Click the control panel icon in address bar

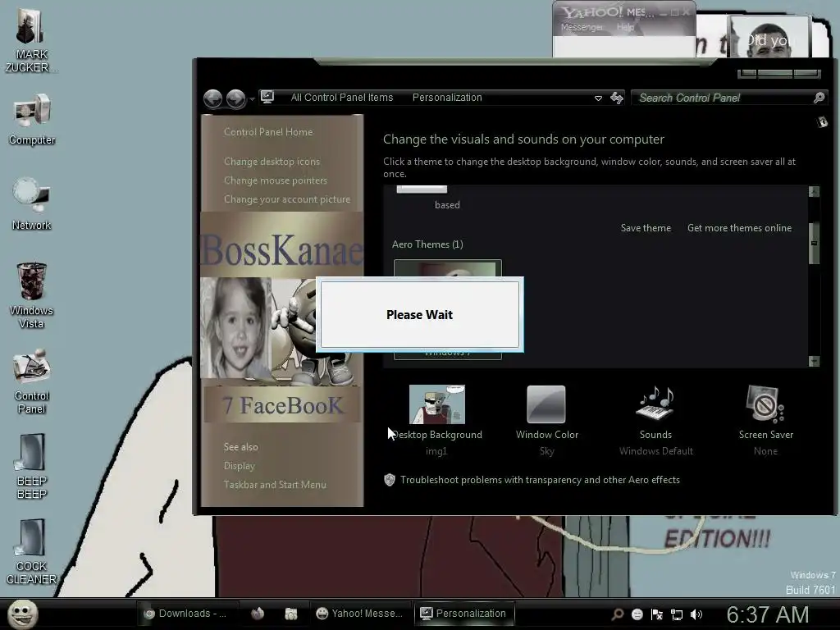coord(267,97)
